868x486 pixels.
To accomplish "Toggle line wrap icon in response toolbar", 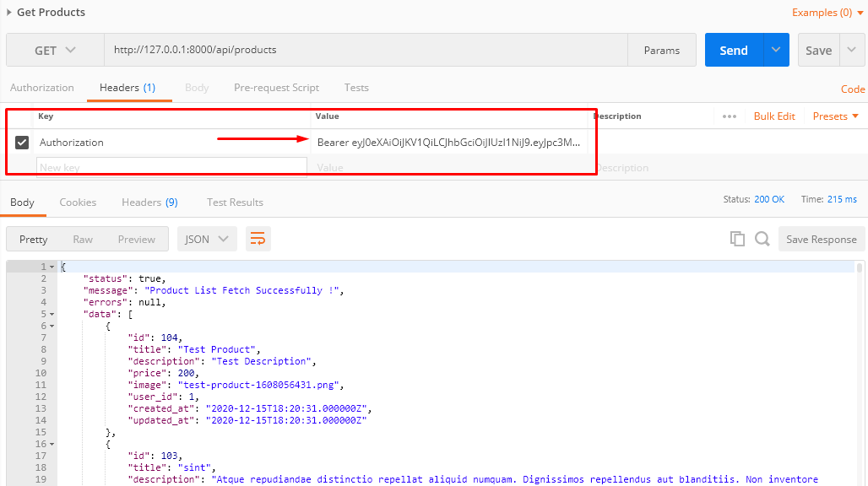I will click(x=258, y=239).
